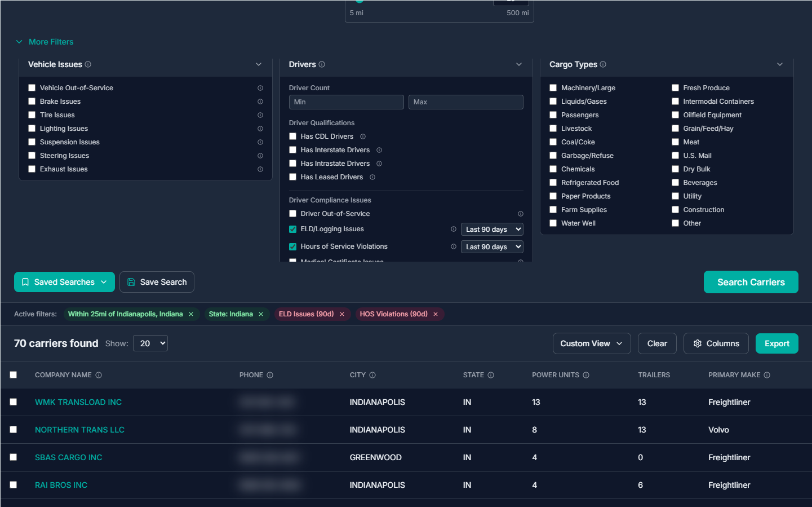Click the Driver Count Min field
Image resolution: width=812 pixels, height=507 pixels.
pos(346,102)
